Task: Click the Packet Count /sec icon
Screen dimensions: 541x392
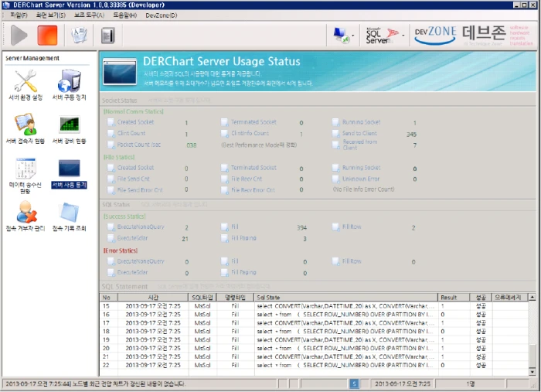Action: pos(111,145)
